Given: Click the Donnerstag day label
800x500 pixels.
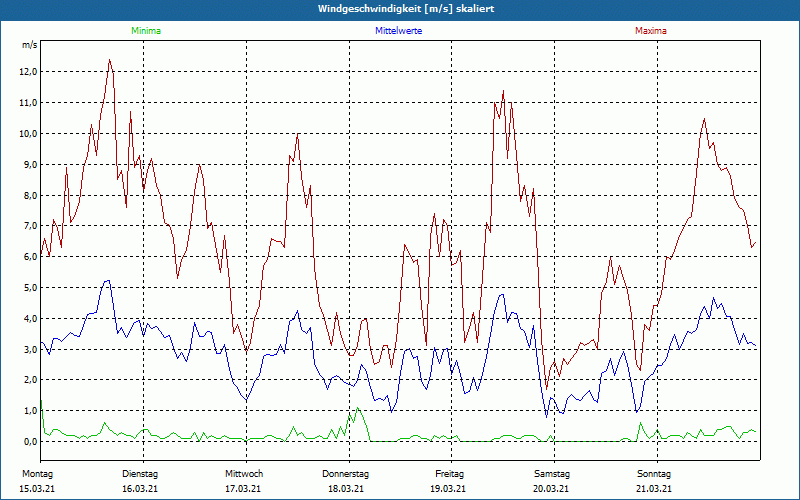Looking at the screenshot, I should point(345,474).
